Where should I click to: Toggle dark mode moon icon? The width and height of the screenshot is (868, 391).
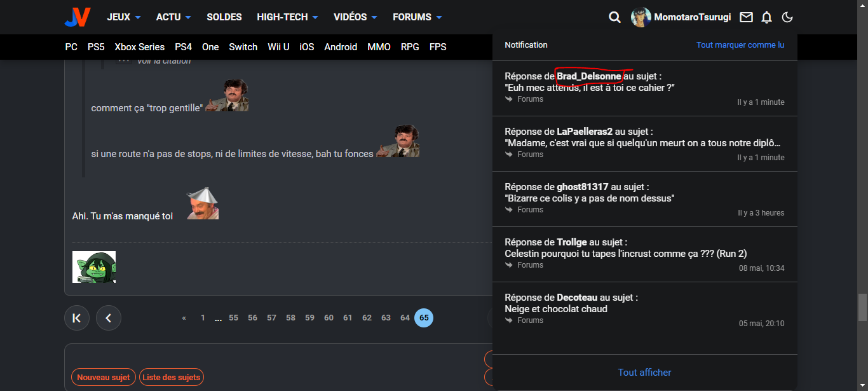pos(787,17)
